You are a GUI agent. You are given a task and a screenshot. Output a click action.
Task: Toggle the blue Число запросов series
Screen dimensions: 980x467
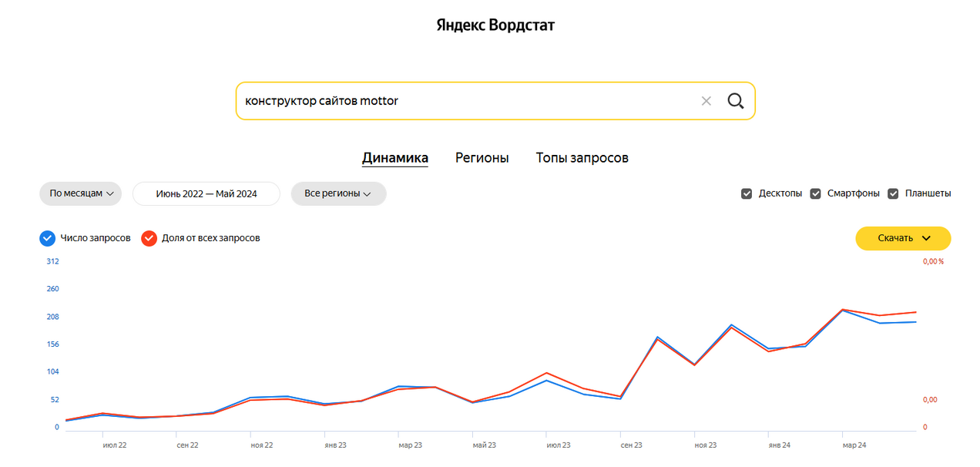coord(47,238)
